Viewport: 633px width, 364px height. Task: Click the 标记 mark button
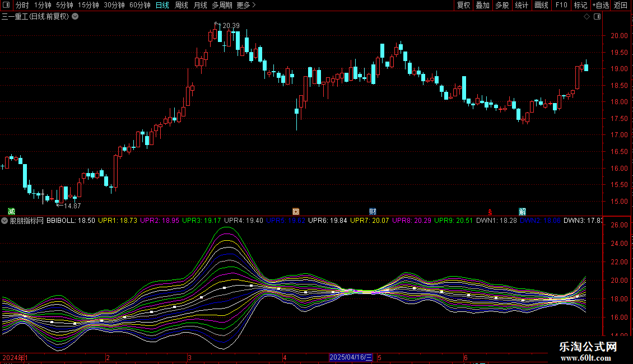(x=580, y=5)
